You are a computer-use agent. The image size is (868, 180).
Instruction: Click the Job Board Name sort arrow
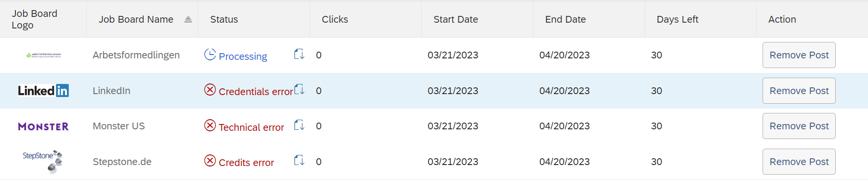click(188, 19)
